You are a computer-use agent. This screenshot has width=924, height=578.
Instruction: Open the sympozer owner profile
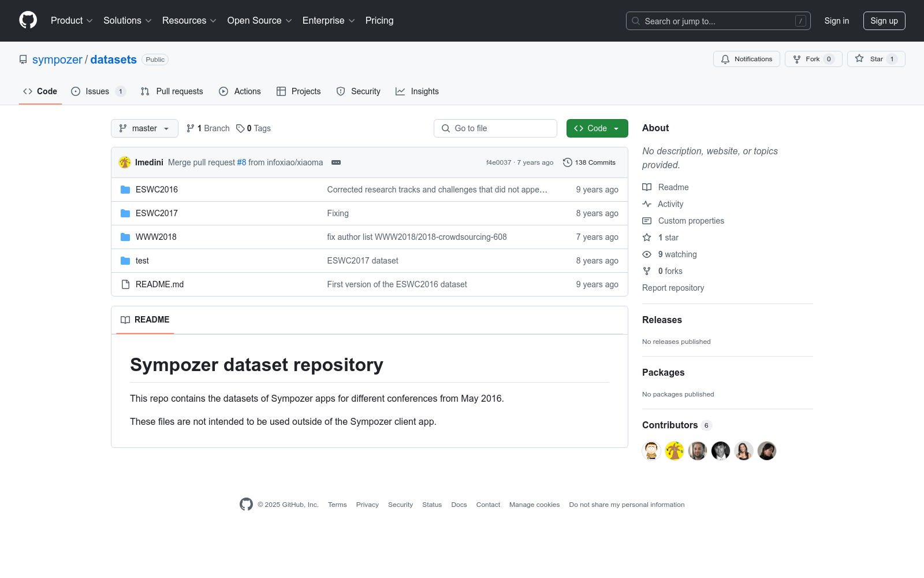(x=57, y=60)
